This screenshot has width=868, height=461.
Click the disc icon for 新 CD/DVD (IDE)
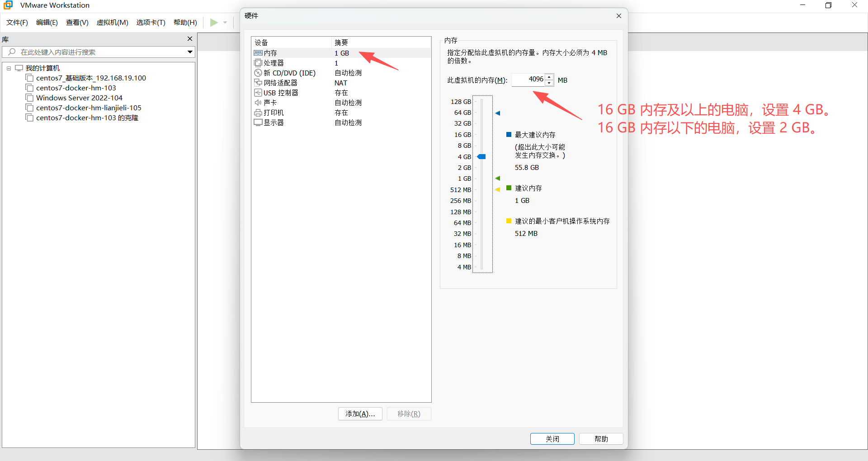[258, 73]
